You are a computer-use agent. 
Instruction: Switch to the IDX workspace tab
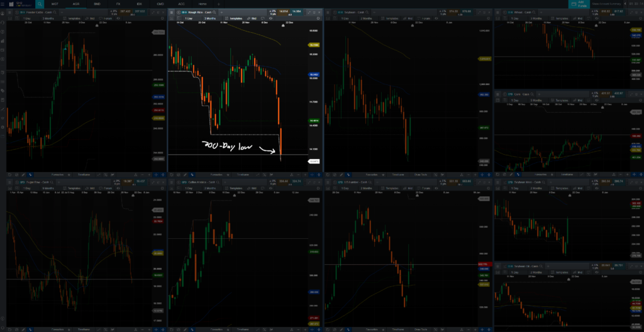click(139, 4)
